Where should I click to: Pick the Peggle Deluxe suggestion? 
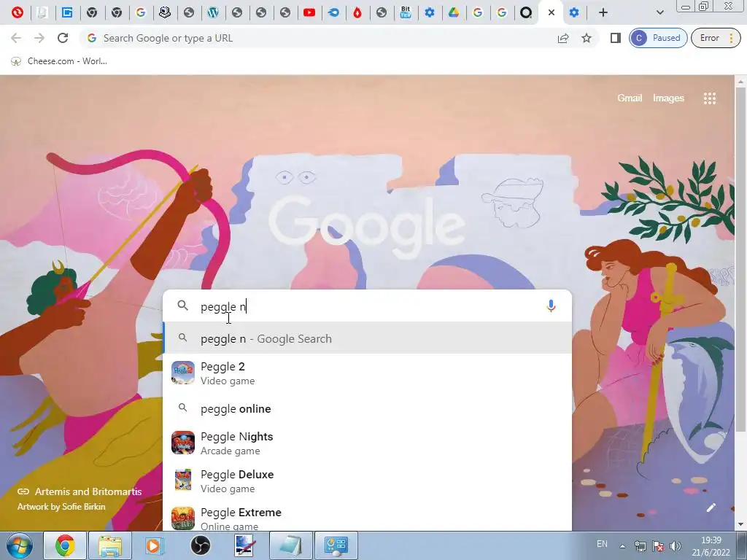(367, 481)
